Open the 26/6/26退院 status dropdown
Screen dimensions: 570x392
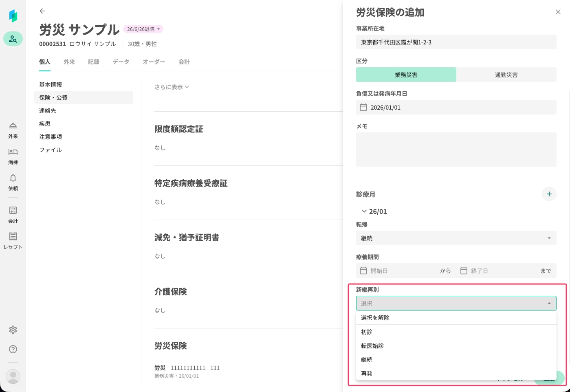[143, 29]
